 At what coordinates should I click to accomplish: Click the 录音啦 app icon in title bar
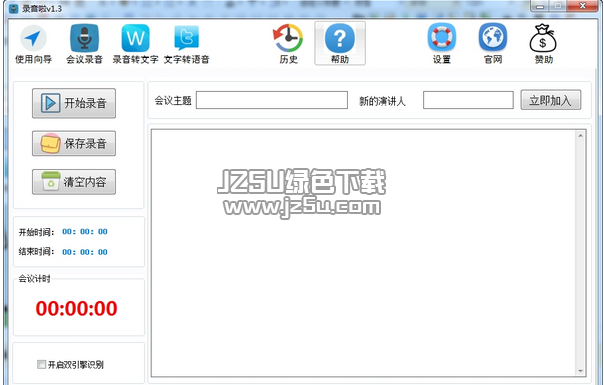tap(13, 8)
